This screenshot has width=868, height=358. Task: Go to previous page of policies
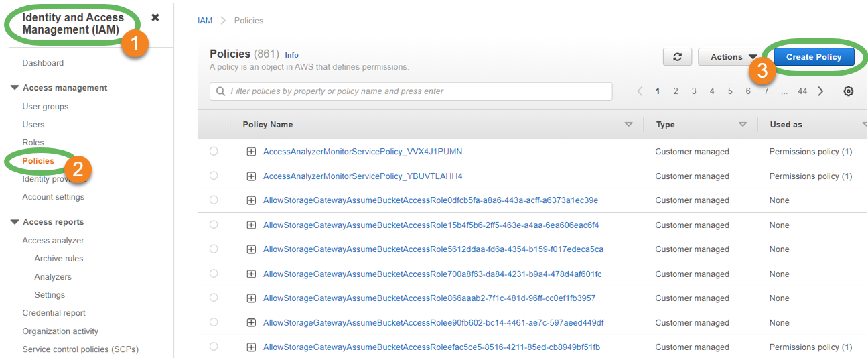pos(640,91)
